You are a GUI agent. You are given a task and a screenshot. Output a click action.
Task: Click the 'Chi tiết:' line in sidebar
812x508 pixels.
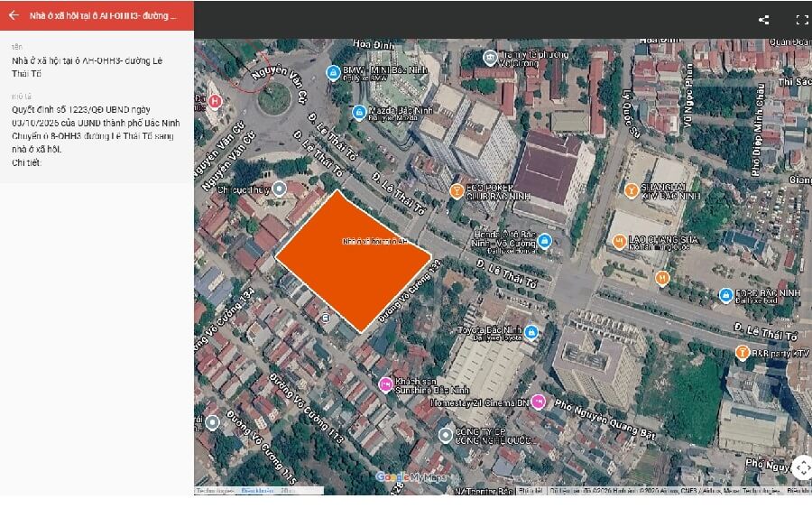click(26, 162)
